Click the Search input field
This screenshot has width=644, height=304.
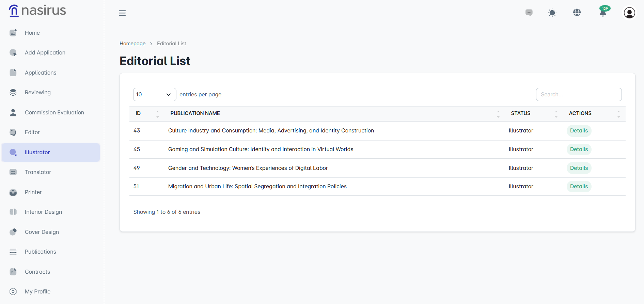click(579, 94)
